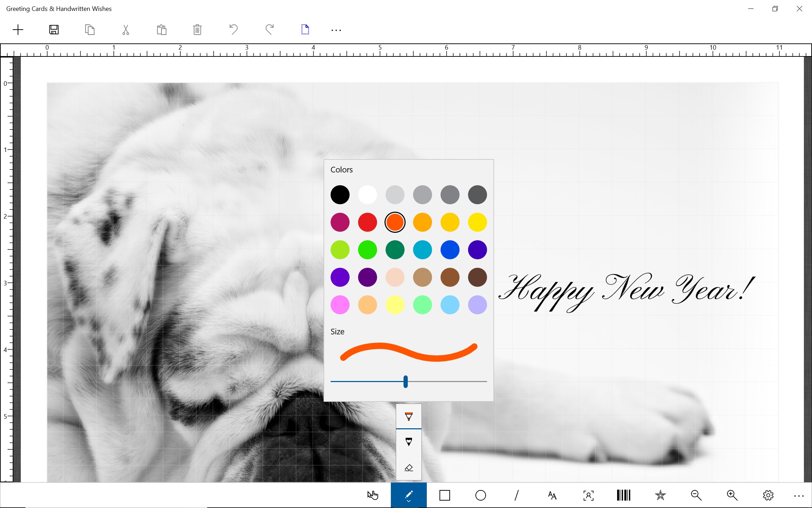Zoom out of the card canvas
The image size is (812, 508).
click(x=695, y=495)
